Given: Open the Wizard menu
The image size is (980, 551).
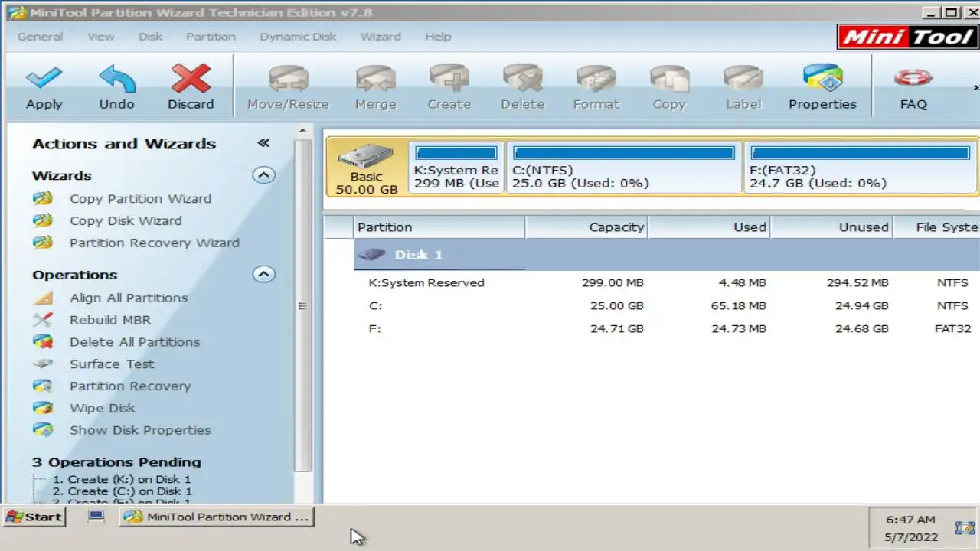Looking at the screenshot, I should tap(381, 37).
